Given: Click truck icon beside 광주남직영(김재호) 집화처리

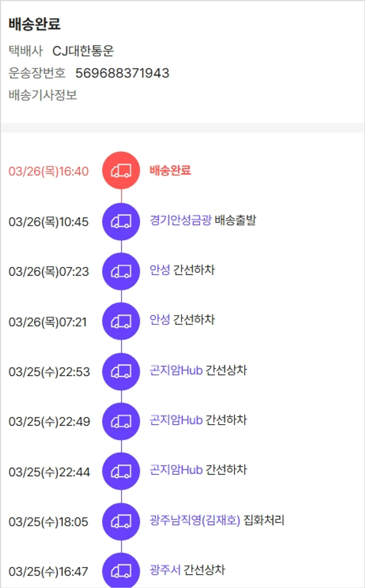Looking at the screenshot, I should tap(121, 522).
